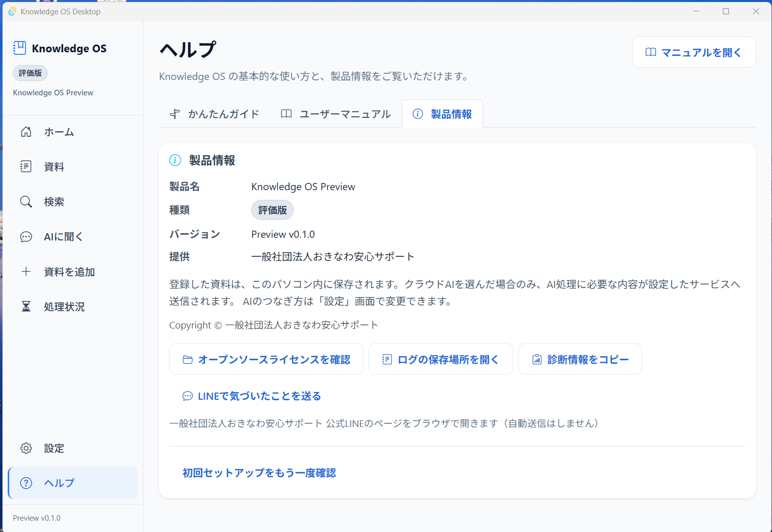The height and width of the screenshot is (532, 772).
Task: Select the 製品情報 tab
Action: tap(442, 114)
